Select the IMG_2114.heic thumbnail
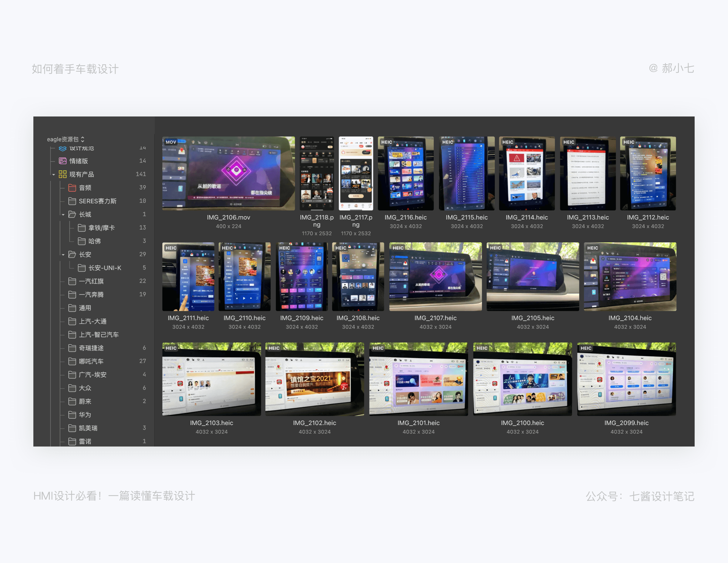Screen dimensions: 728x563 pos(527,173)
